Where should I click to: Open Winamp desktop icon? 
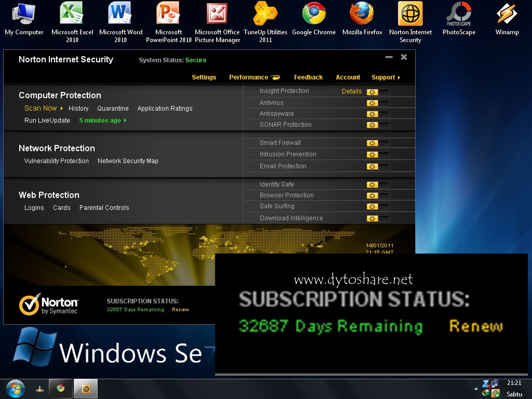[507, 19]
